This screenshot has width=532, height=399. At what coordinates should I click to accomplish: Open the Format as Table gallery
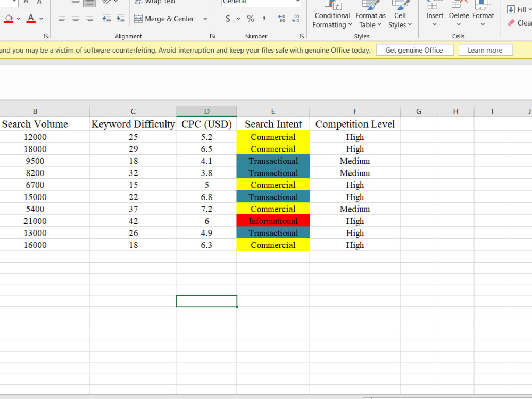point(370,15)
